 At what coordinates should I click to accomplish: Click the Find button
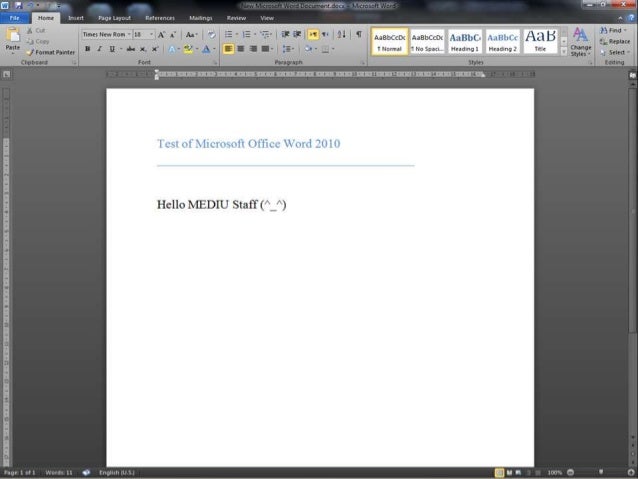(613, 31)
